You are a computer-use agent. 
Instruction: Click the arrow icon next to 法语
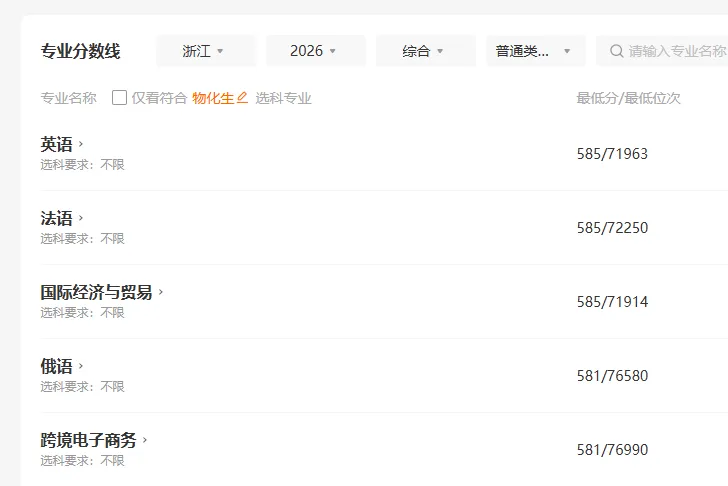81,218
